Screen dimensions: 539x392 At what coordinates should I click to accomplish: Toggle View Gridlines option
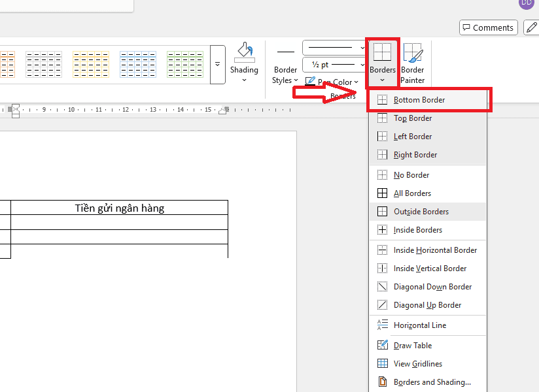click(x=417, y=364)
